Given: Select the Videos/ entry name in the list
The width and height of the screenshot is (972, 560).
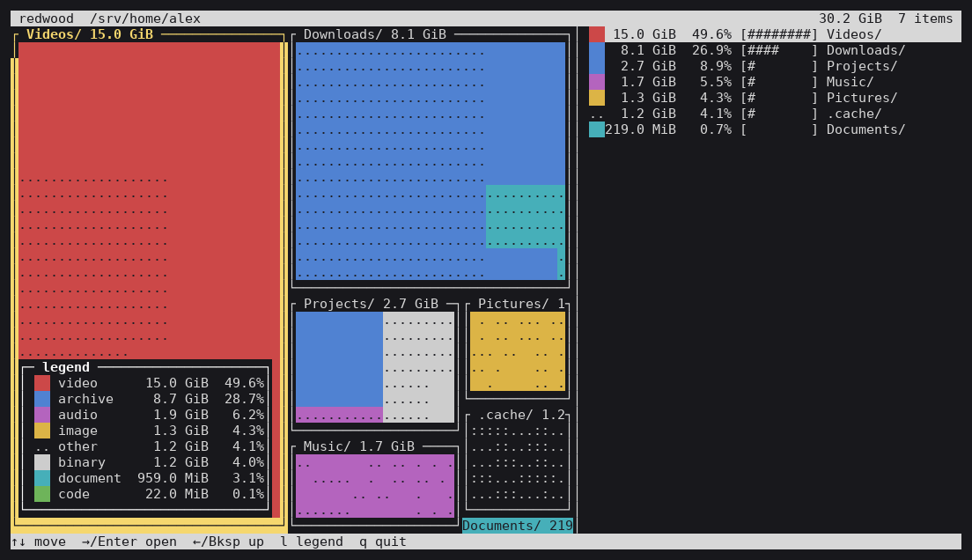Looking at the screenshot, I should coord(854,34).
